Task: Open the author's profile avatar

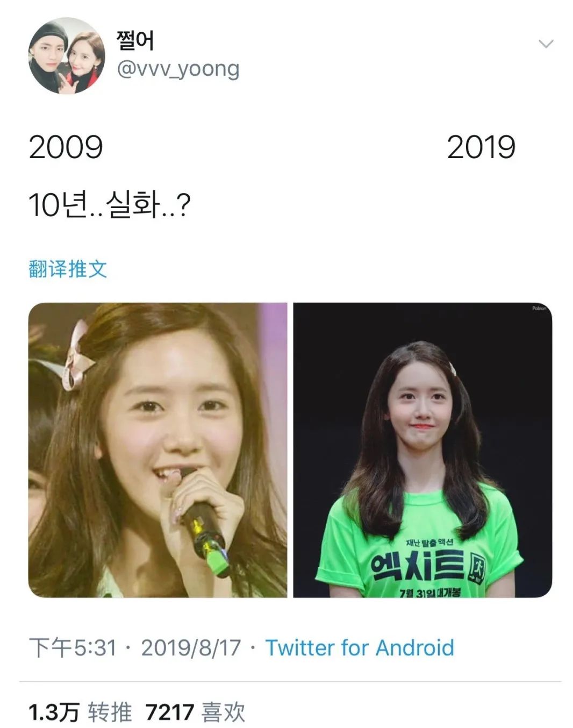Action: point(67,55)
